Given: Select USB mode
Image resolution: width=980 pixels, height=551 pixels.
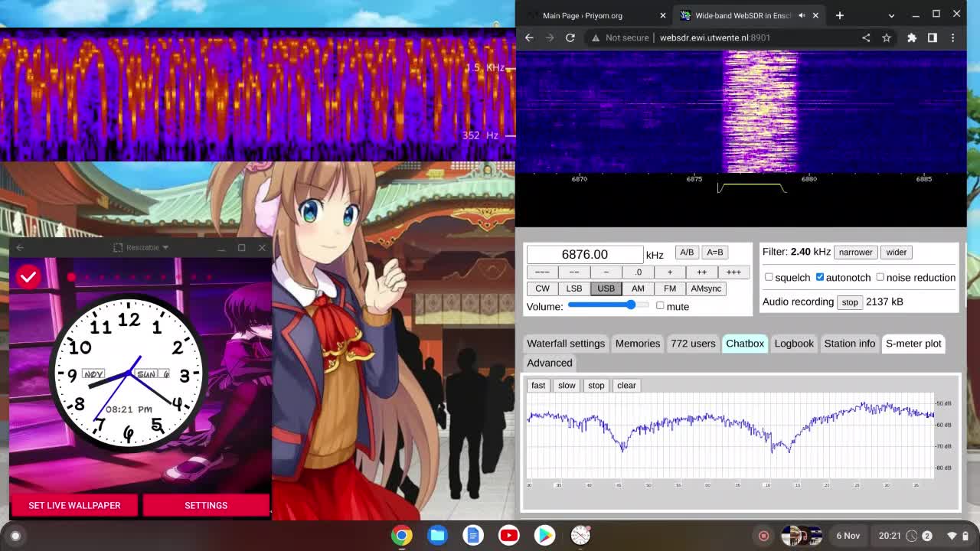Looking at the screenshot, I should click(606, 289).
